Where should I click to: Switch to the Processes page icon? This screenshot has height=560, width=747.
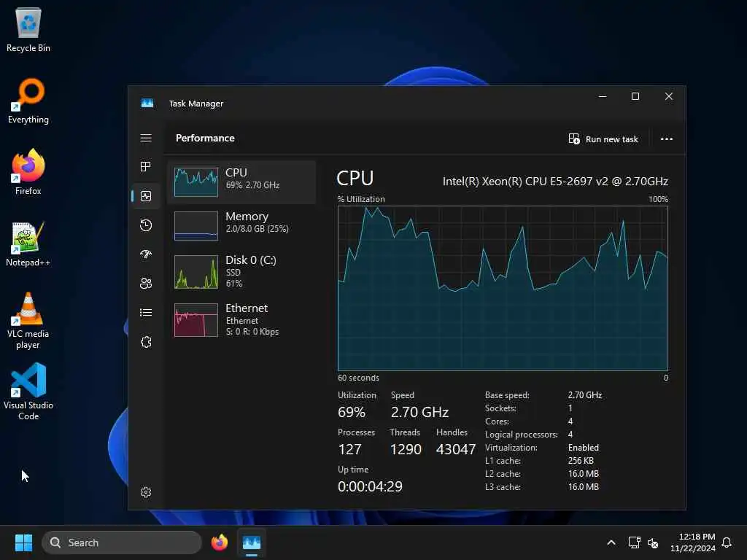(146, 167)
